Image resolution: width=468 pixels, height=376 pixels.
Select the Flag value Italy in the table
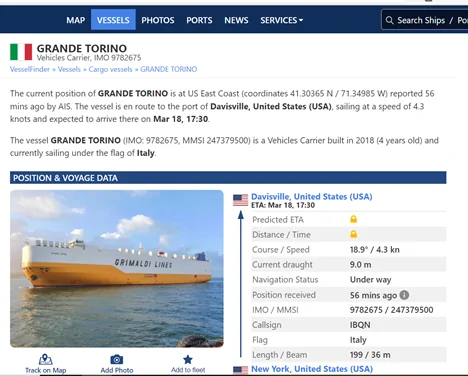(x=358, y=340)
